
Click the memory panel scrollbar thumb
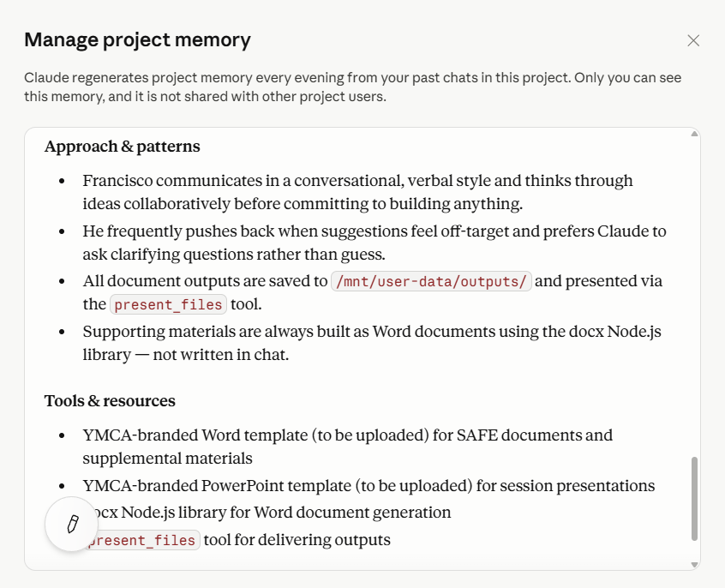[694, 499]
